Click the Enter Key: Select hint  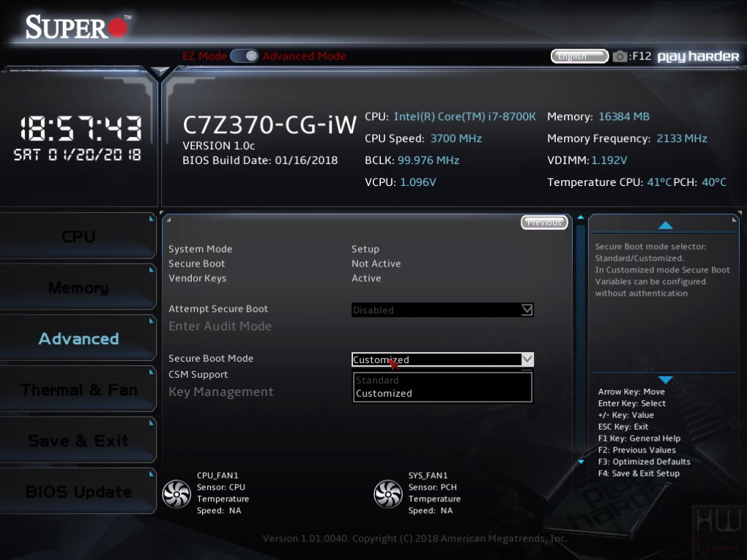coord(632,403)
